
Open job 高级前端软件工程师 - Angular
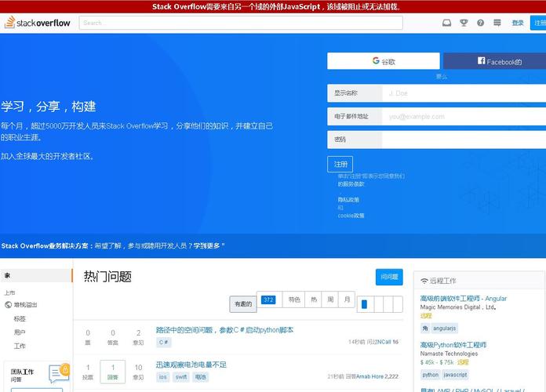pos(463,299)
